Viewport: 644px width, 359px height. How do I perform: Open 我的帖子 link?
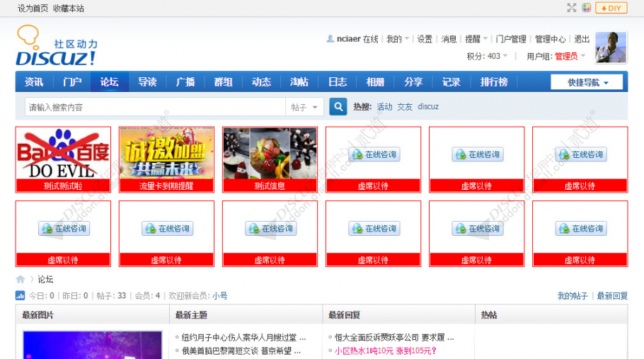[572, 296]
